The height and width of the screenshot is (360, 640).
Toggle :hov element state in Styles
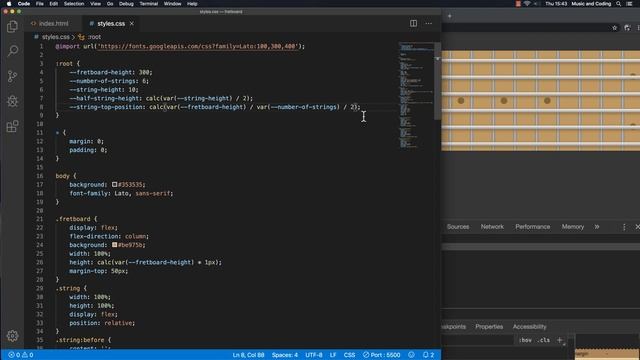coord(525,340)
